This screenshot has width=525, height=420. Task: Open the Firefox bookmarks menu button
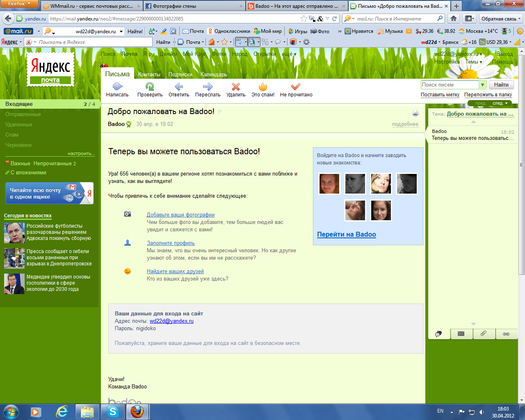click(469, 18)
